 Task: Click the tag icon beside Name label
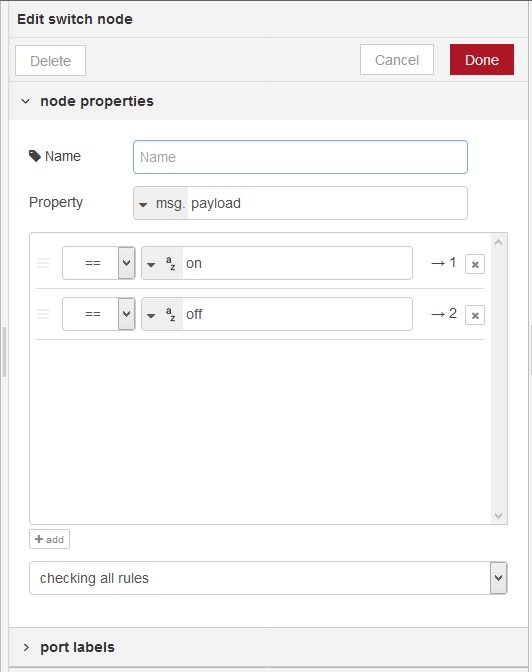(x=35, y=156)
